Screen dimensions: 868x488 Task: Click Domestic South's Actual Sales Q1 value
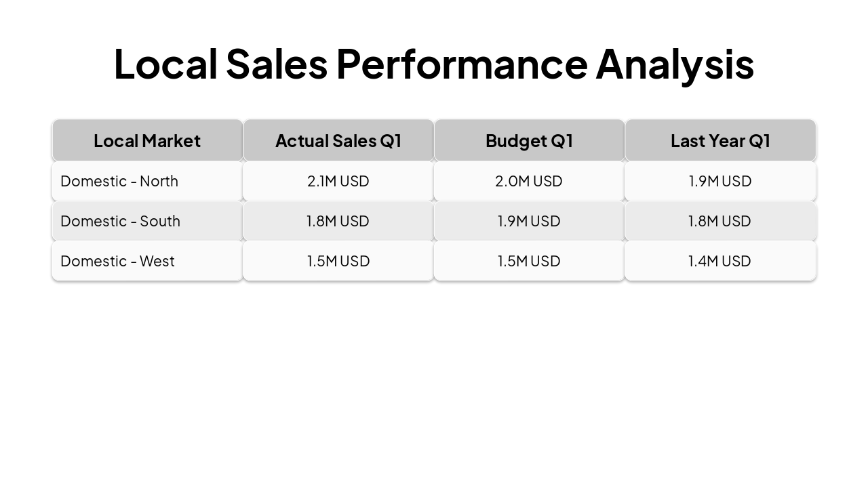[x=338, y=221]
